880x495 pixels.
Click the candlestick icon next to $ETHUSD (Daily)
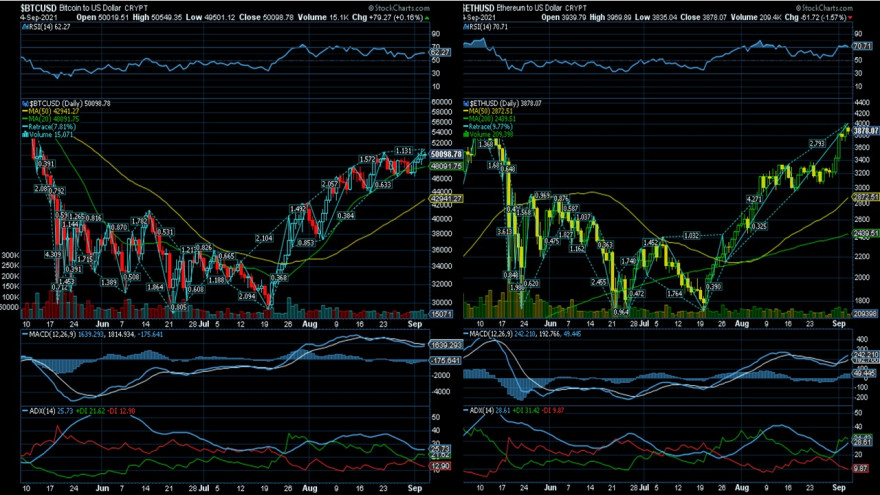click(x=466, y=103)
